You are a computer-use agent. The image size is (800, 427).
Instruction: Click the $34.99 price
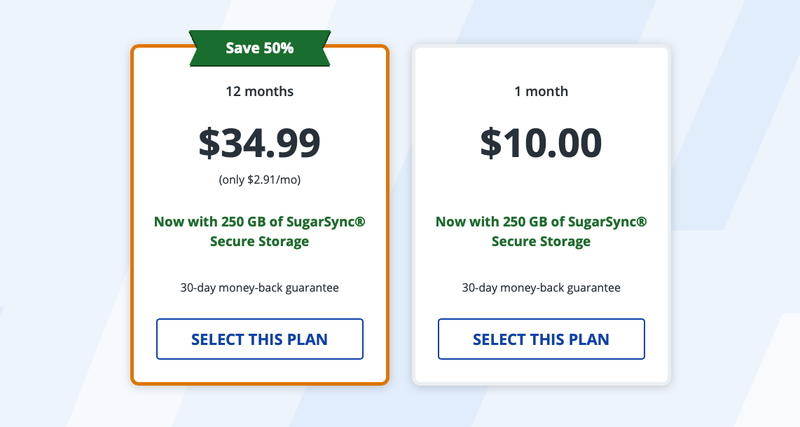260,142
